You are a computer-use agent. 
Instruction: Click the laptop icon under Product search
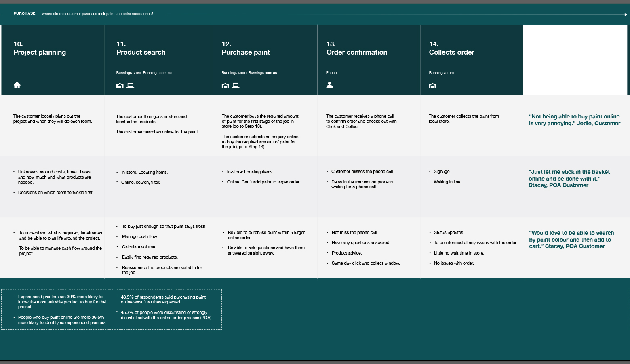(130, 85)
